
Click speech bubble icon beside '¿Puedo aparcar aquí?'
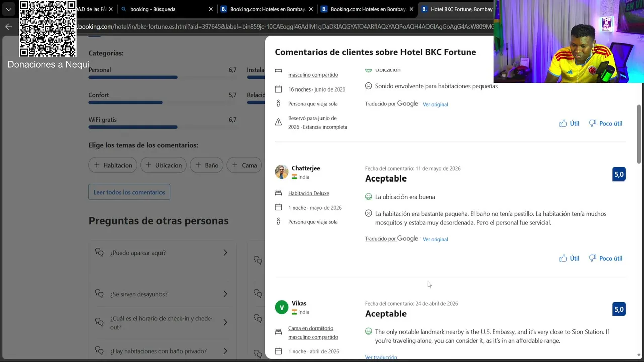[x=99, y=253]
